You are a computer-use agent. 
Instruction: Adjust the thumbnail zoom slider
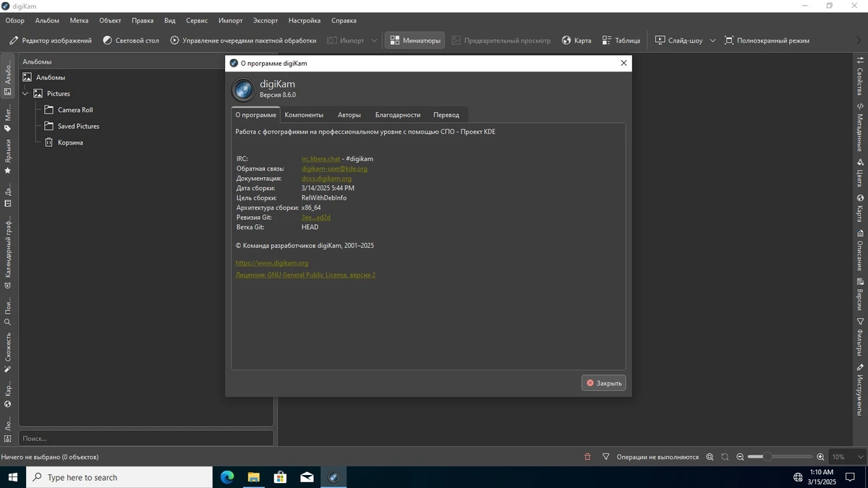pyautogui.click(x=780, y=457)
